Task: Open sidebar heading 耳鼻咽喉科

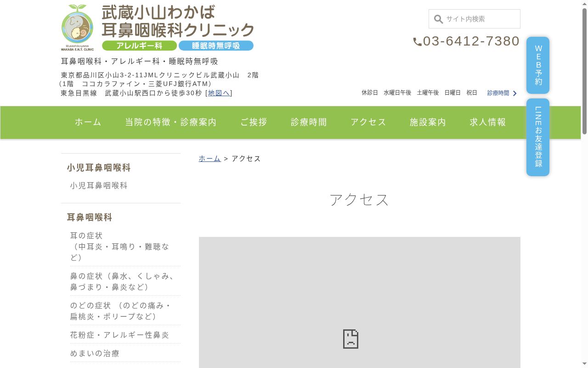Action: [x=90, y=218]
